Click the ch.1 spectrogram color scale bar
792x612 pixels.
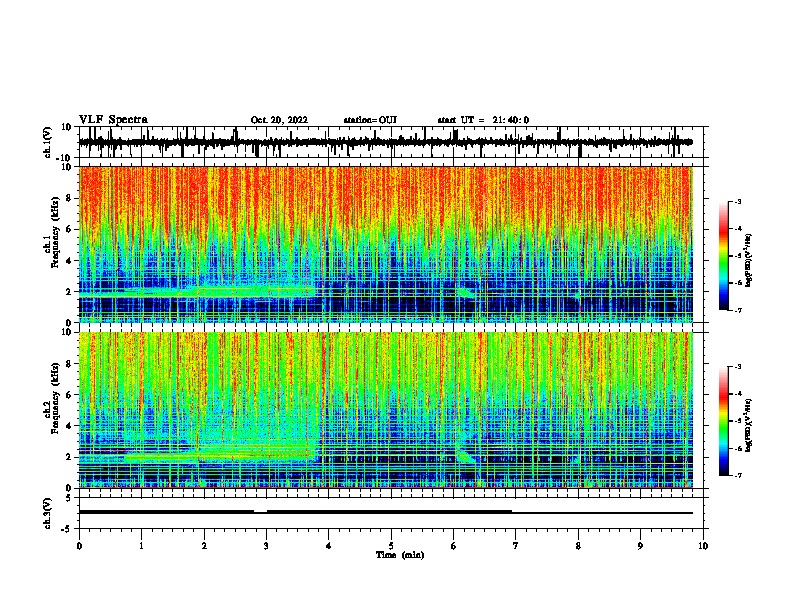click(x=724, y=256)
